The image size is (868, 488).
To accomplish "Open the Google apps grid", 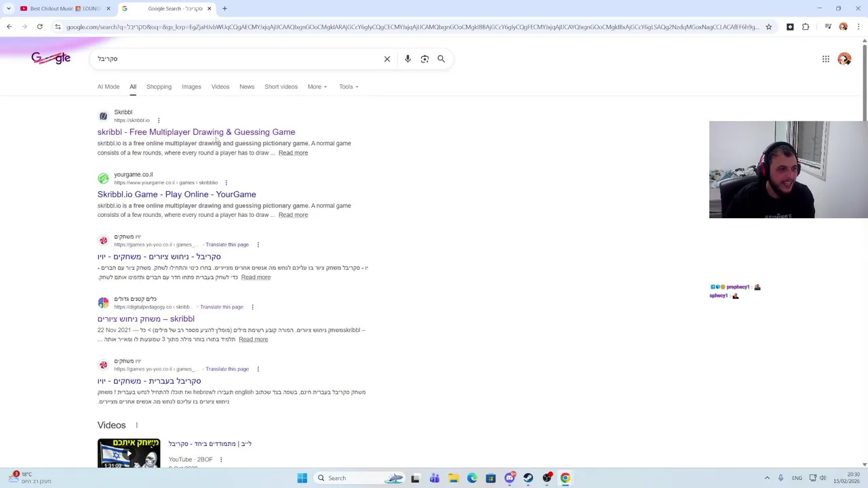I will tap(826, 59).
